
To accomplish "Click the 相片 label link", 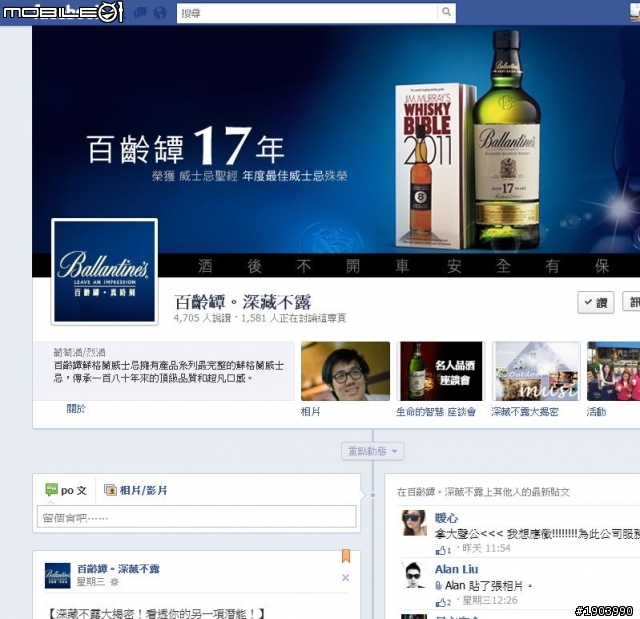I will pyautogui.click(x=311, y=412).
